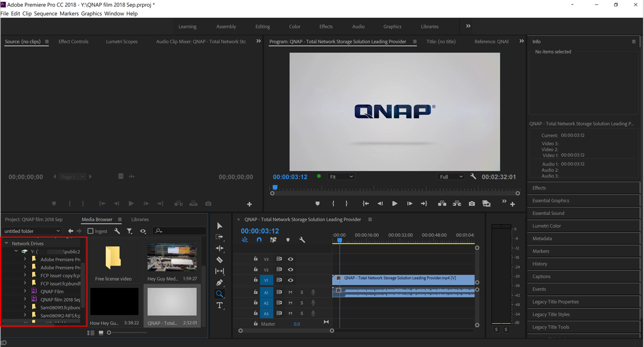Select the Pen tool
Image resolution: width=644 pixels, height=347 pixels.
(220, 282)
